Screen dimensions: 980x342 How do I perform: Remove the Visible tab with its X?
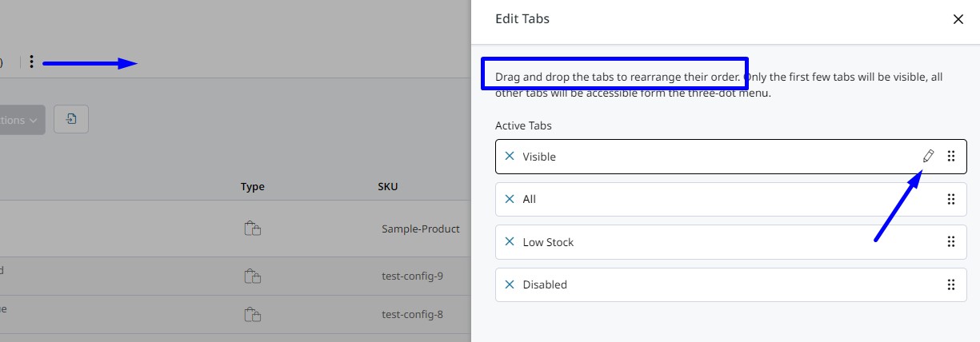[510, 157]
